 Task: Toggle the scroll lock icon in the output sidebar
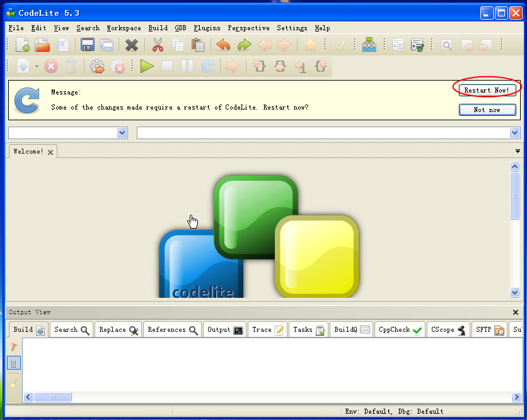point(14,363)
